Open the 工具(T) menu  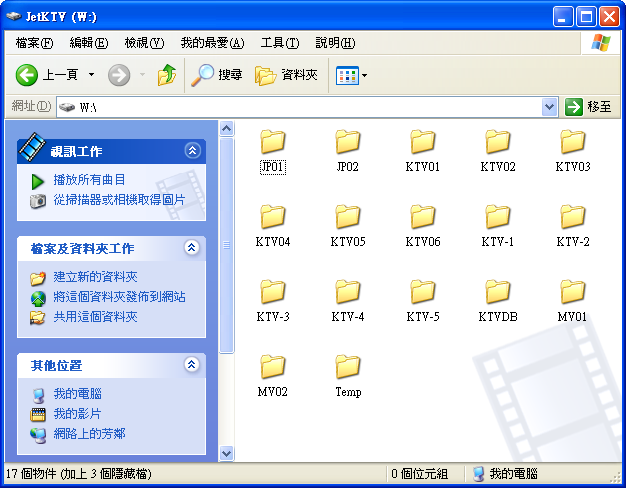[x=279, y=42]
